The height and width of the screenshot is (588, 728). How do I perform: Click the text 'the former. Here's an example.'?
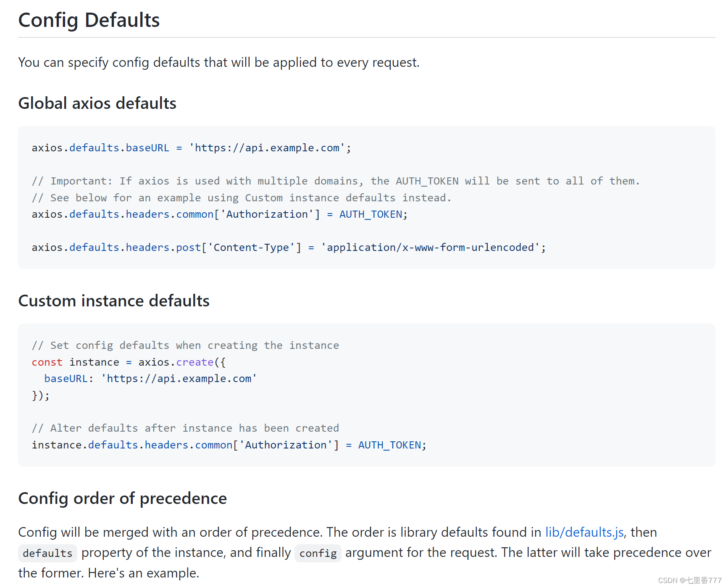pos(109,573)
